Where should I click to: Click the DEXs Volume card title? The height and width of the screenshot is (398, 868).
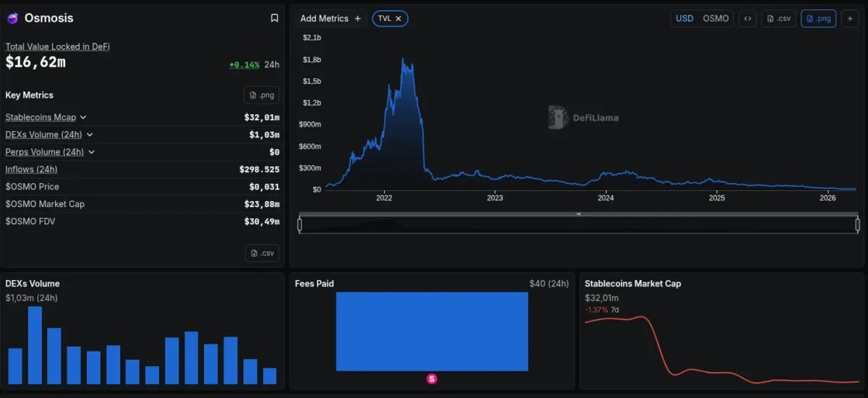pyautogui.click(x=33, y=284)
